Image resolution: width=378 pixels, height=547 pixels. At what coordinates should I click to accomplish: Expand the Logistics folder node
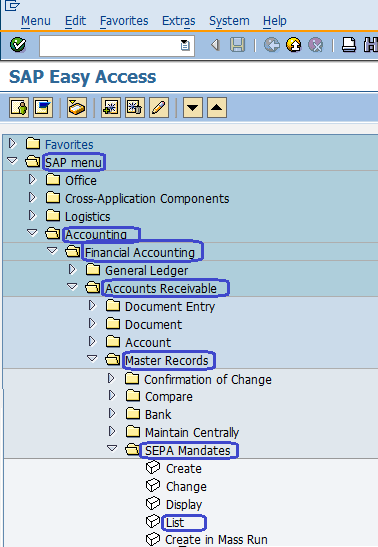[x=32, y=216]
